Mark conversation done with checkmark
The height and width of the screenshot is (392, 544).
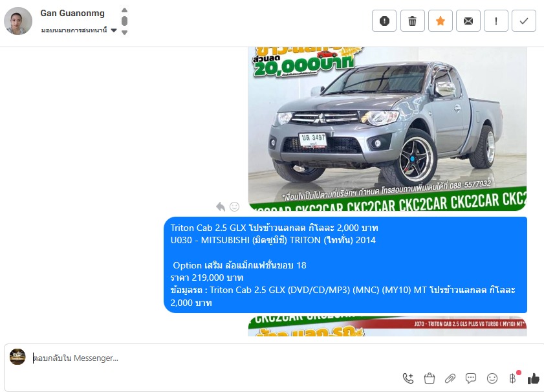click(x=524, y=21)
